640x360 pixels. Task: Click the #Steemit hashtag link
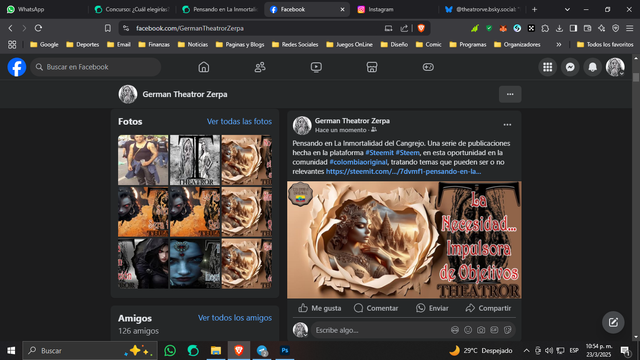(x=379, y=153)
